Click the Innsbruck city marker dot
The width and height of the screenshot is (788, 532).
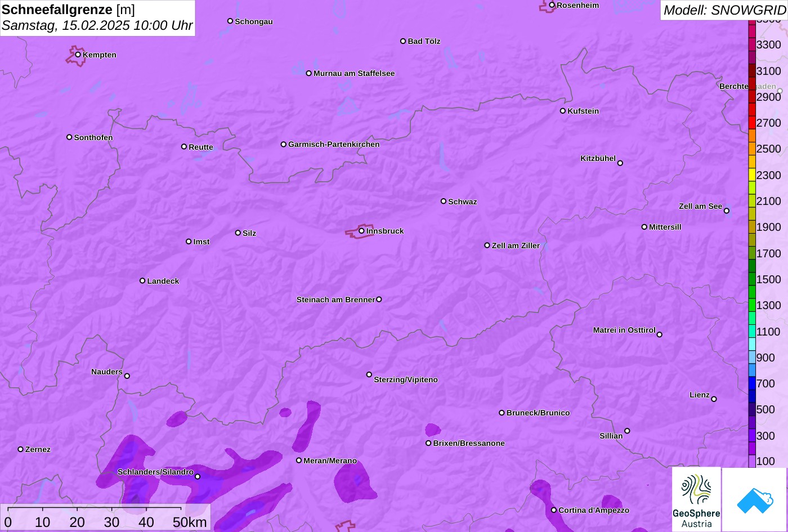click(x=361, y=231)
